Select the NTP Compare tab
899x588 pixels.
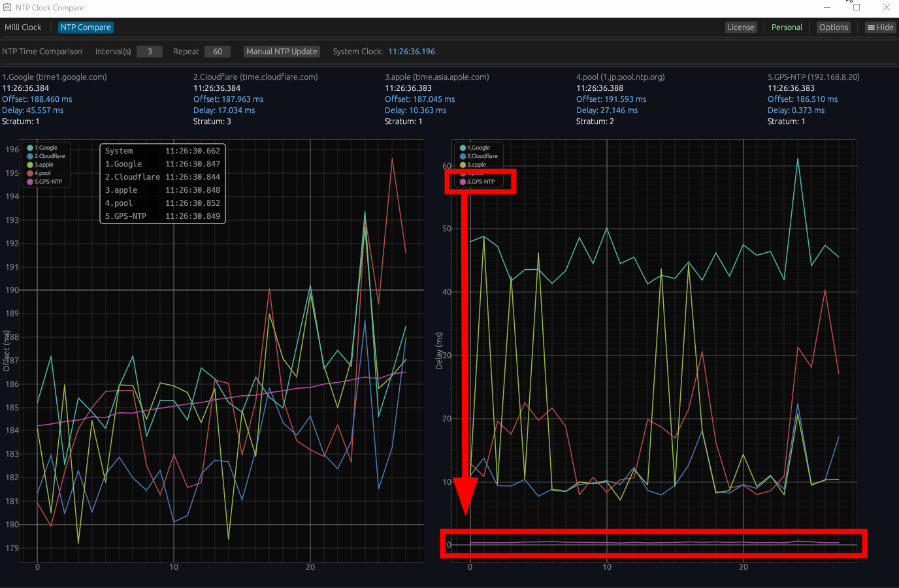pyautogui.click(x=86, y=27)
